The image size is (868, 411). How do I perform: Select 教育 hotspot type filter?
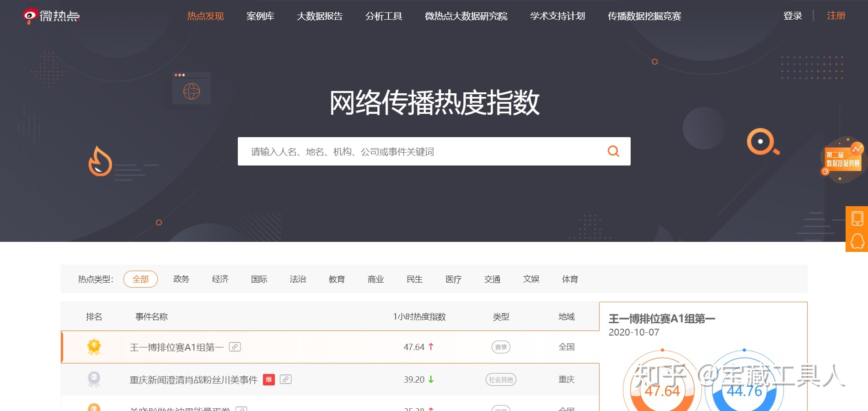(x=337, y=279)
